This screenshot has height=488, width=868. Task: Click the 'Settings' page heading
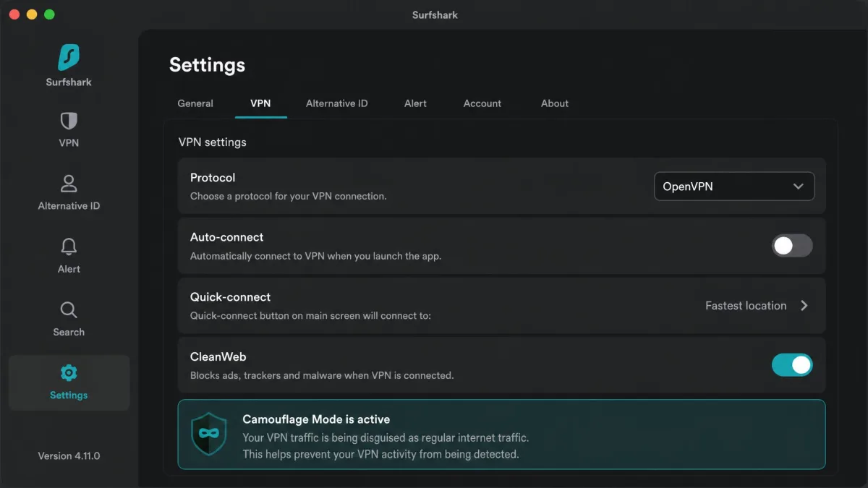coord(207,65)
